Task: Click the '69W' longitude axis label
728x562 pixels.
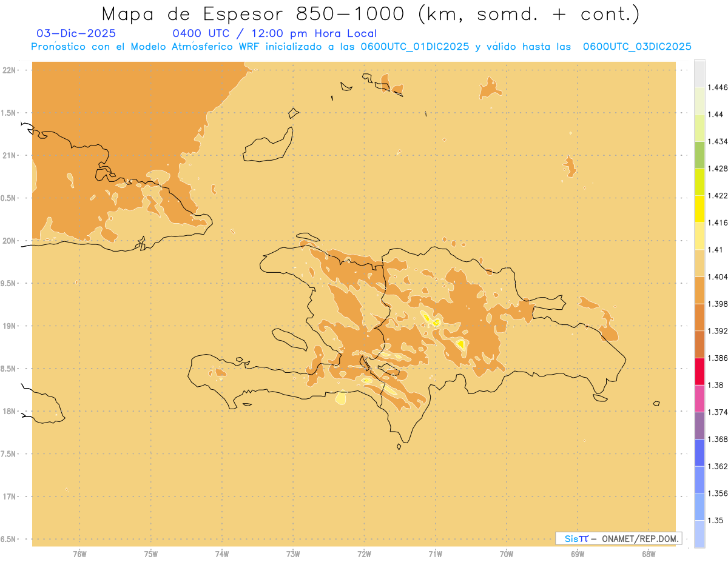Action: point(578,554)
